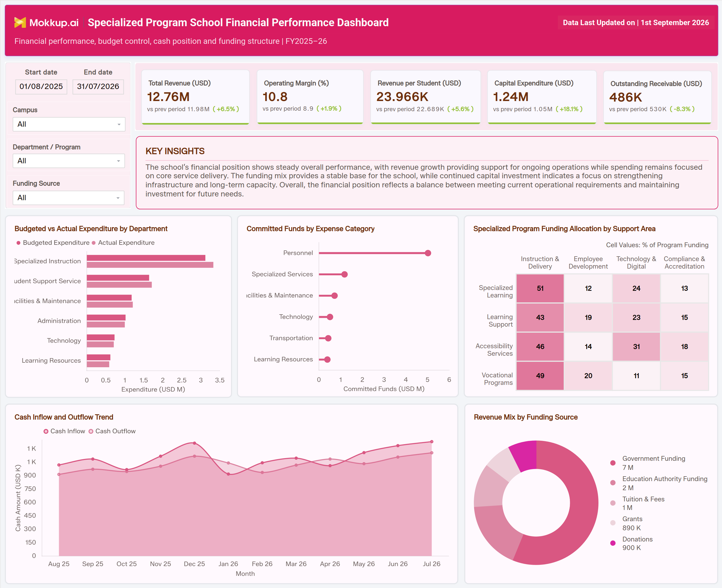Click the +18.1% change indicator
The height and width of the screenshot is (588, 722).
[x=569, y=109]
